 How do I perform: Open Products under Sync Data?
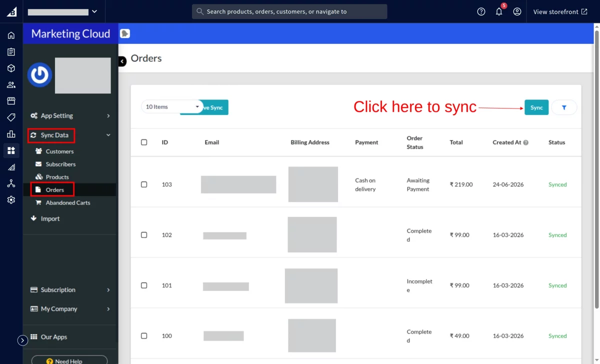click(57, 177)
